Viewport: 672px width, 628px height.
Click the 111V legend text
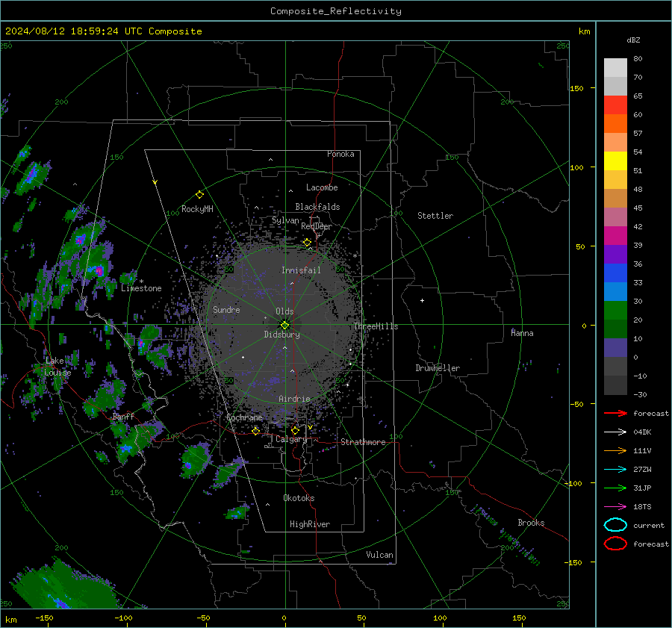[x=642, y=450]
